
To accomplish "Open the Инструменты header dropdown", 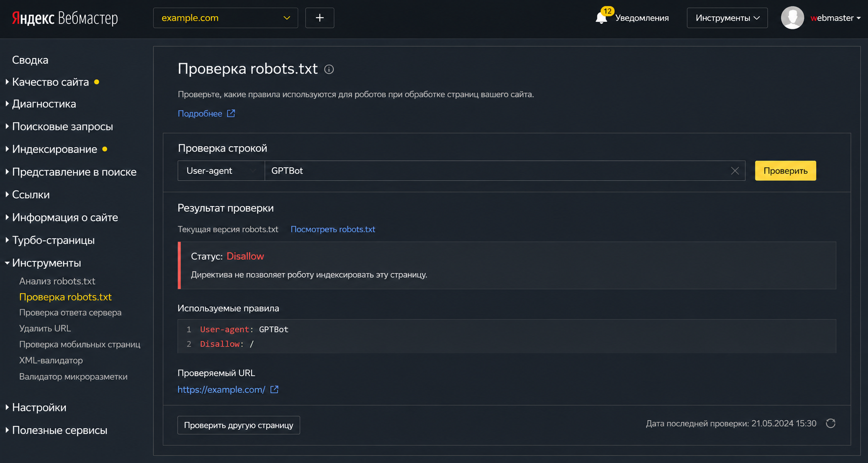I will (727, 18).
